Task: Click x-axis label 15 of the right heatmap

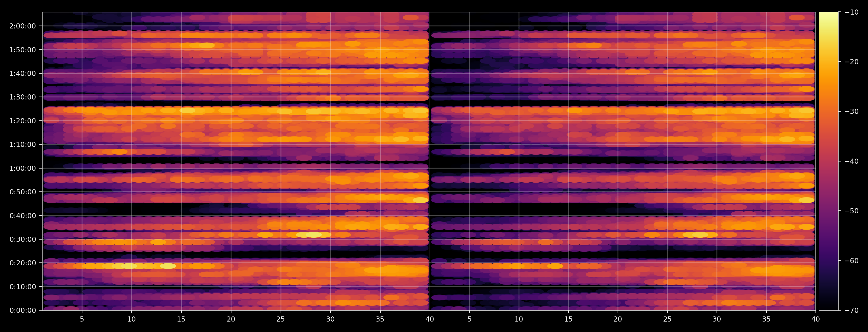Action: pos(568,319)
